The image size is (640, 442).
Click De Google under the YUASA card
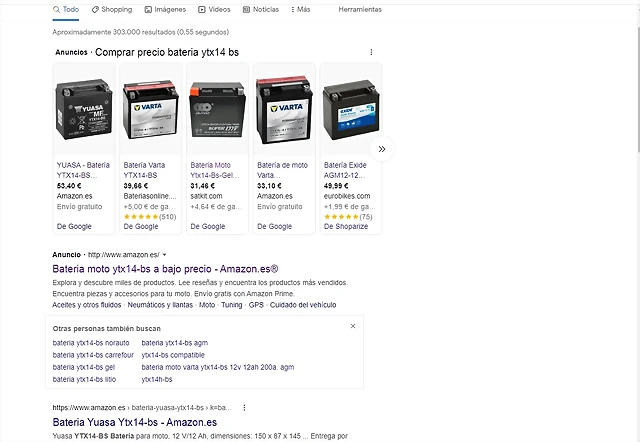click(74, 227)
